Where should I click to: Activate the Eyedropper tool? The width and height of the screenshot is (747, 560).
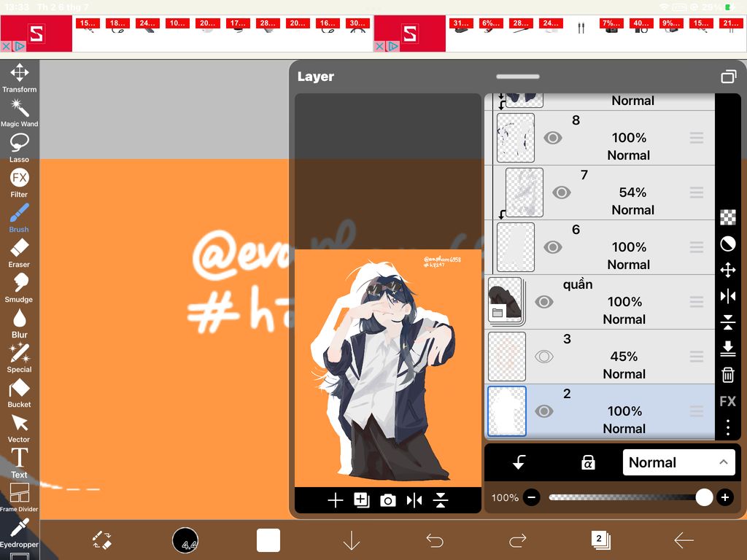19,533
